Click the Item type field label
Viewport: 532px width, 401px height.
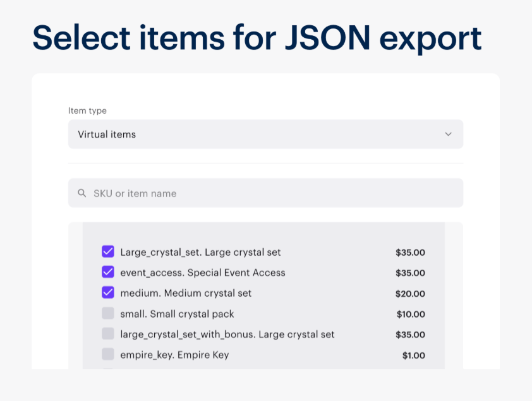tap(87, 111)
